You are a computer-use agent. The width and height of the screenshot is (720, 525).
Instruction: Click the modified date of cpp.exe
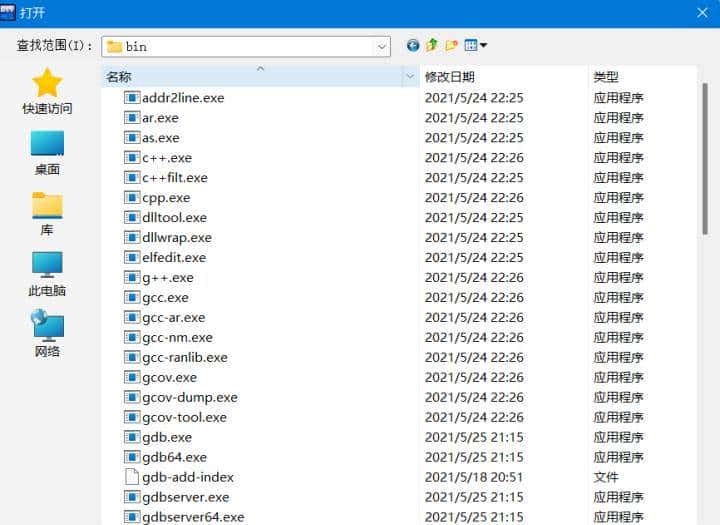[x=474, y=198]
